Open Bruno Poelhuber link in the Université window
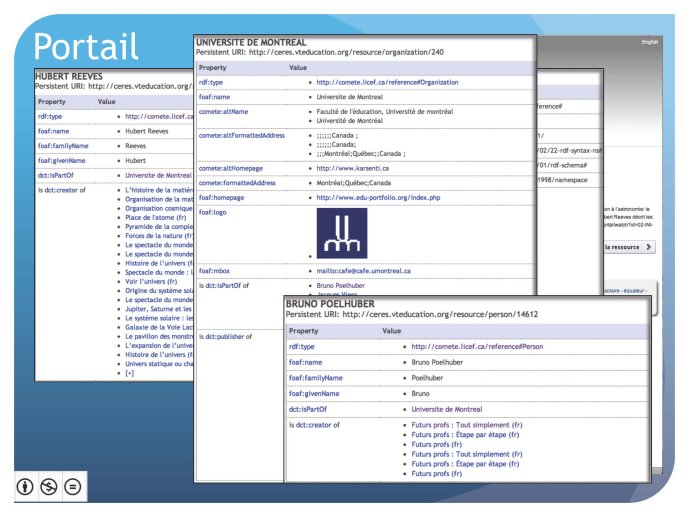689x517 pixels. click(341, 286)
